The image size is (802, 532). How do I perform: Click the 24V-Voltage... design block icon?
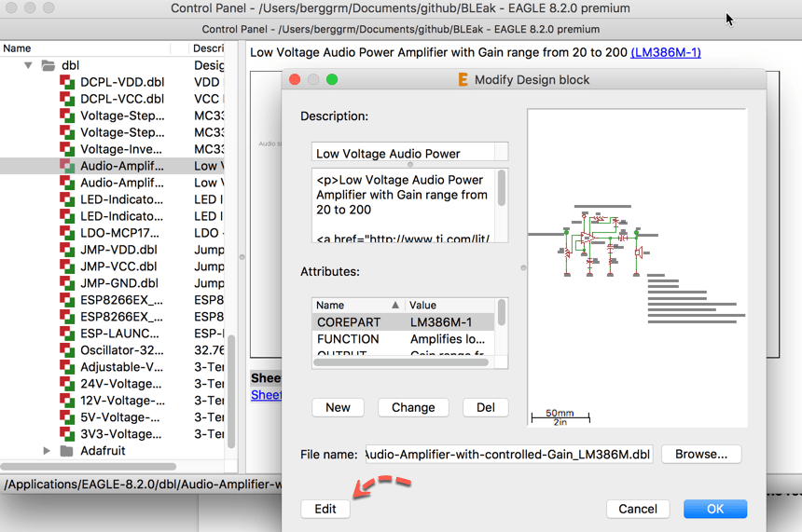(67, 384)
